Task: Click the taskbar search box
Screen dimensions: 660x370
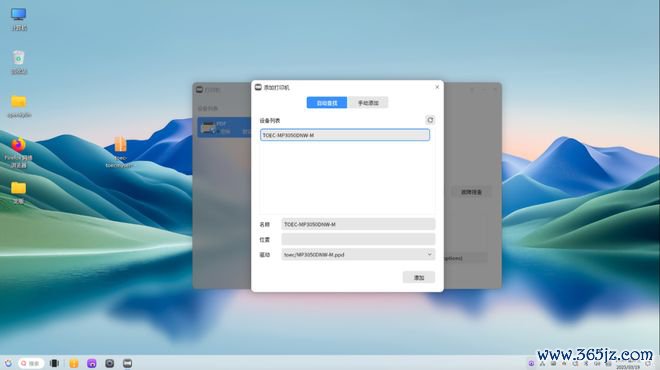Action: click(x=31, y=363)
